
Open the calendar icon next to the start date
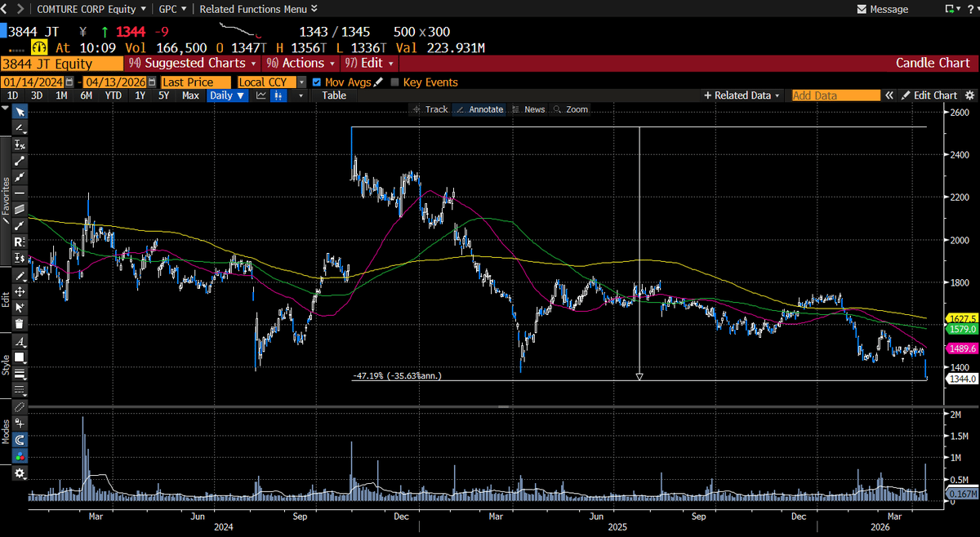pos(69,82)
